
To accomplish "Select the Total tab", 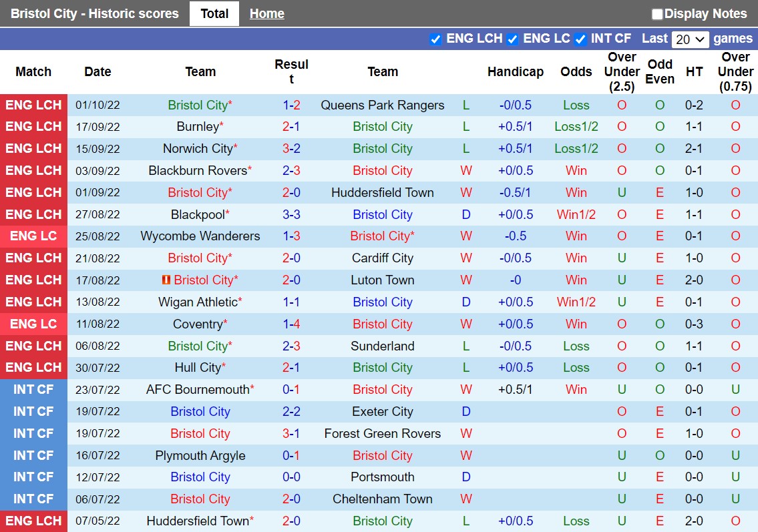I will point(214,13).
